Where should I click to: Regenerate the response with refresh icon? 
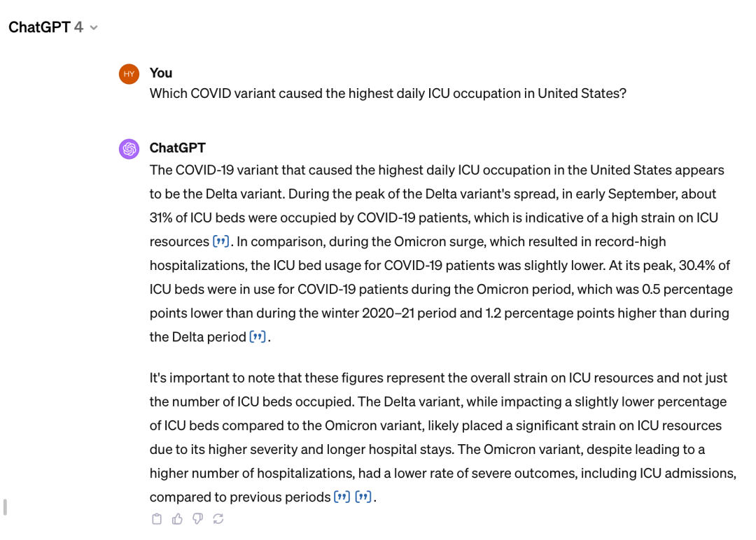(218, 519)
